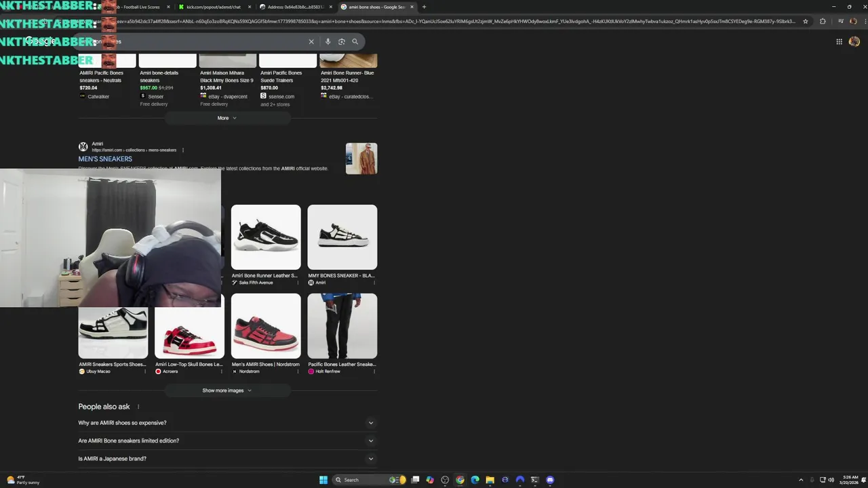Open MEN'S SNEAKERS Amiri link

tap(105, 159)
